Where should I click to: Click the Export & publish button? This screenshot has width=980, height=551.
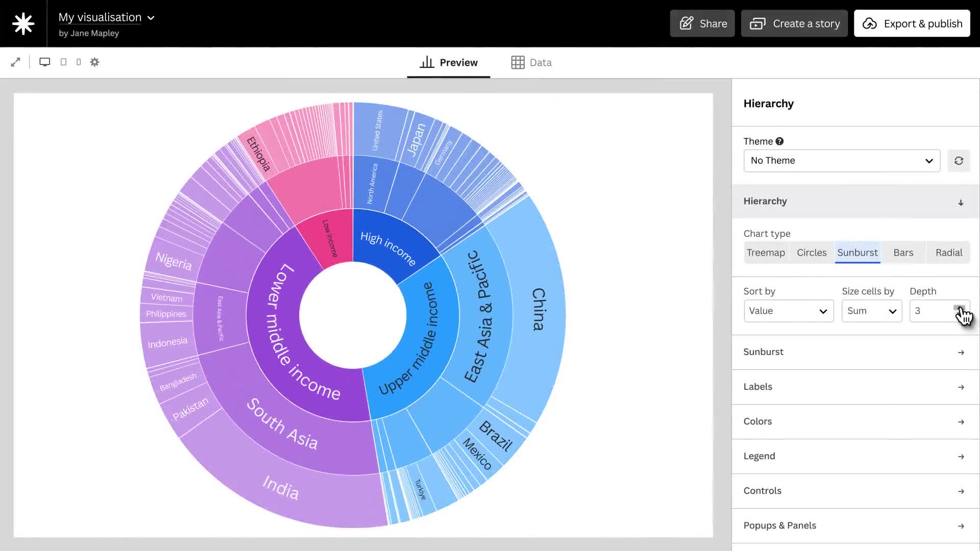click(x=912, y=23)
